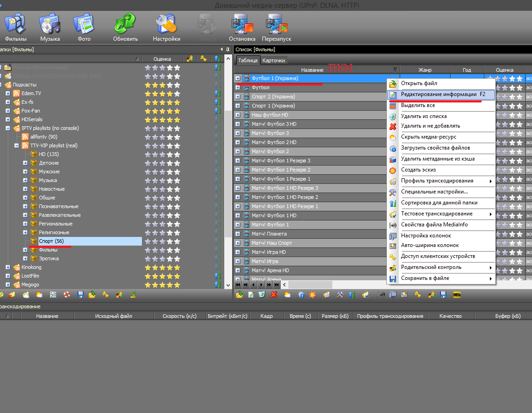Switch to the Карточки tab
This screenshot has height=413, width=532.
click(274, 60)
